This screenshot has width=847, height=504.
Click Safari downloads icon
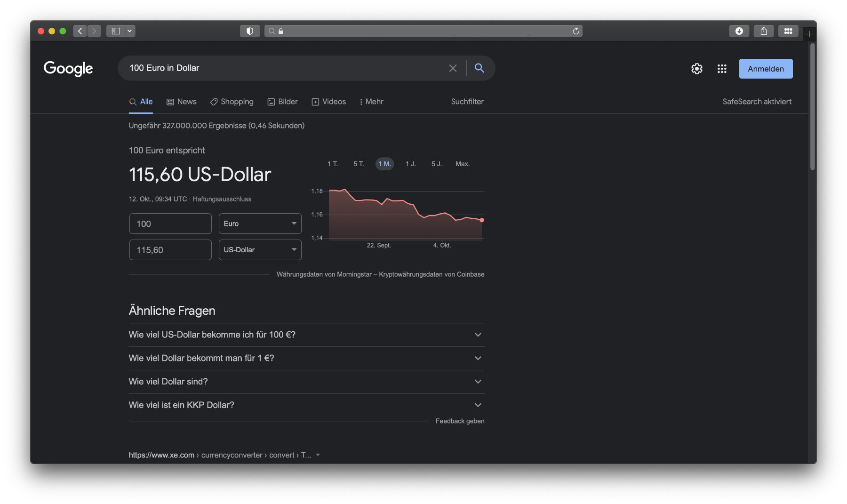click(x=739, y=31)
